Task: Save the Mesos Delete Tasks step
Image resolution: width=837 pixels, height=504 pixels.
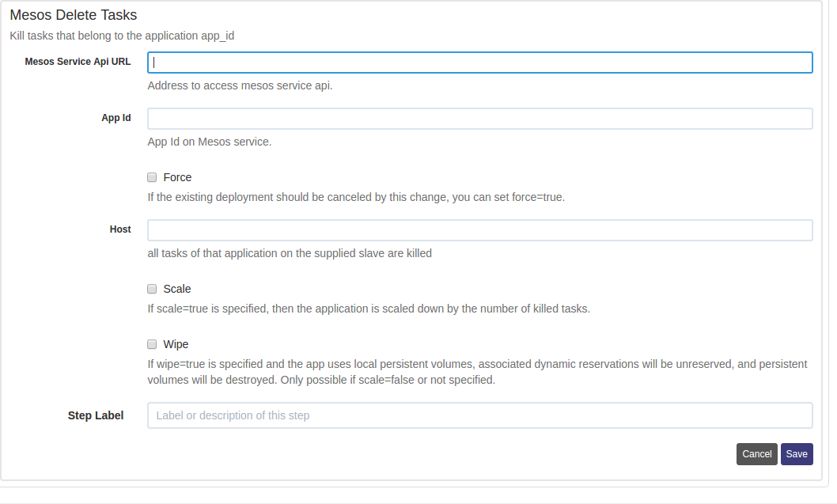Action: click(x=797, y=454)
